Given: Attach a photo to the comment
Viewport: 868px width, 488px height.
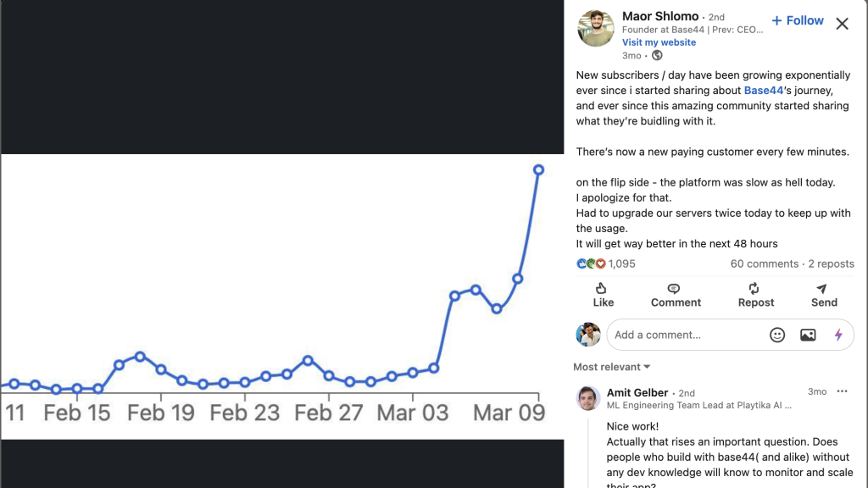Looking at the screenshot, I should (x=808, y=335).
